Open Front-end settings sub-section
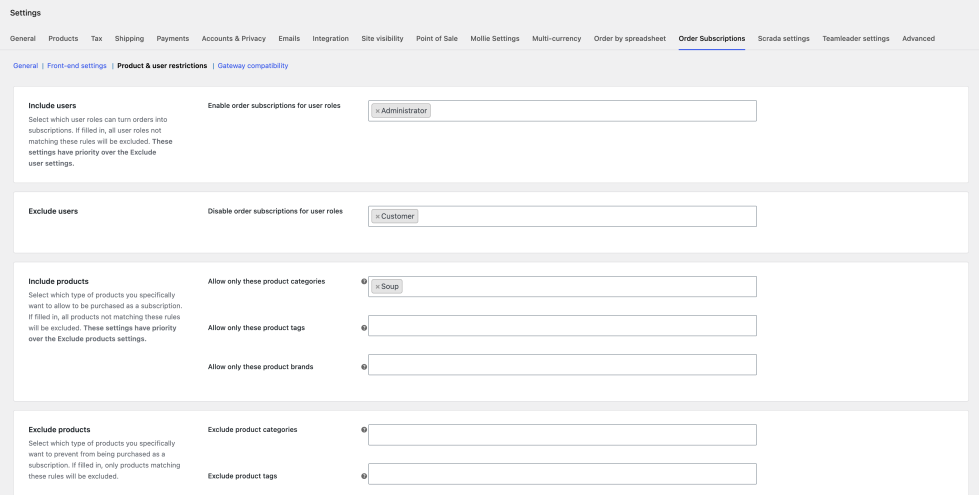 (x=77, y=66)
